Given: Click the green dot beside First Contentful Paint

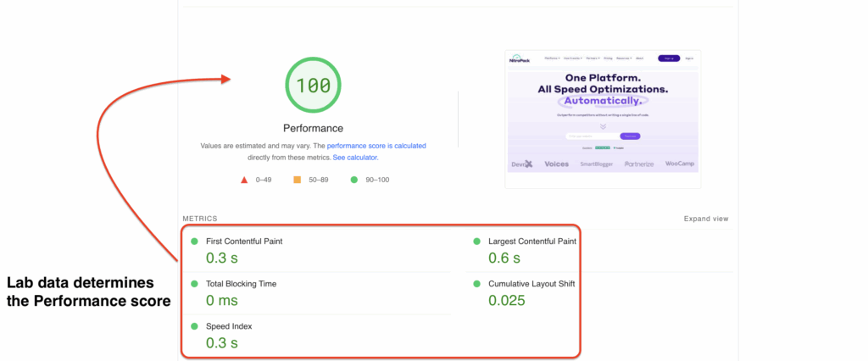Looking at the screenshot, I should 194,242.
